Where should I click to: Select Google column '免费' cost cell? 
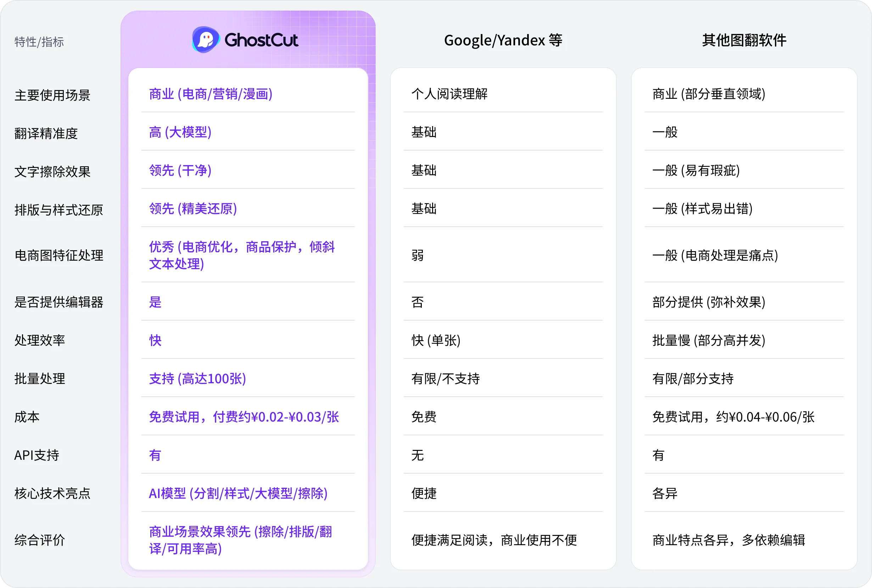click(x=424, y=417)
